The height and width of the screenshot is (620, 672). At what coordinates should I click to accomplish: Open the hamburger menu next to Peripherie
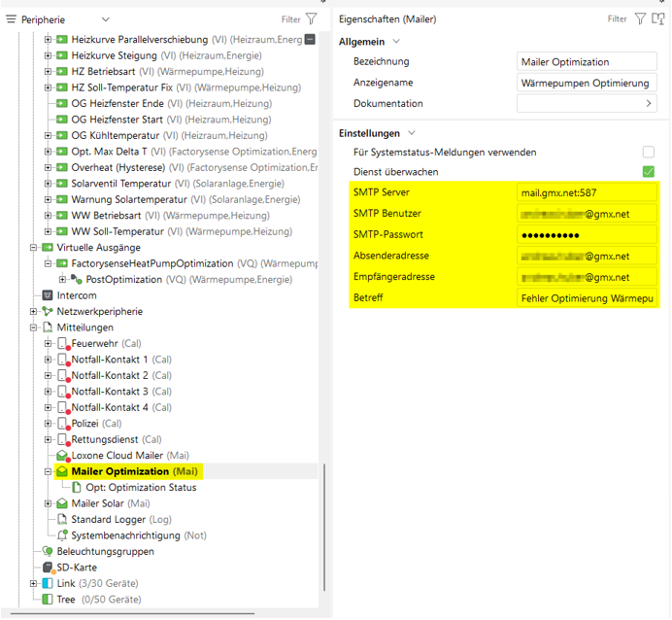(13, 19)
